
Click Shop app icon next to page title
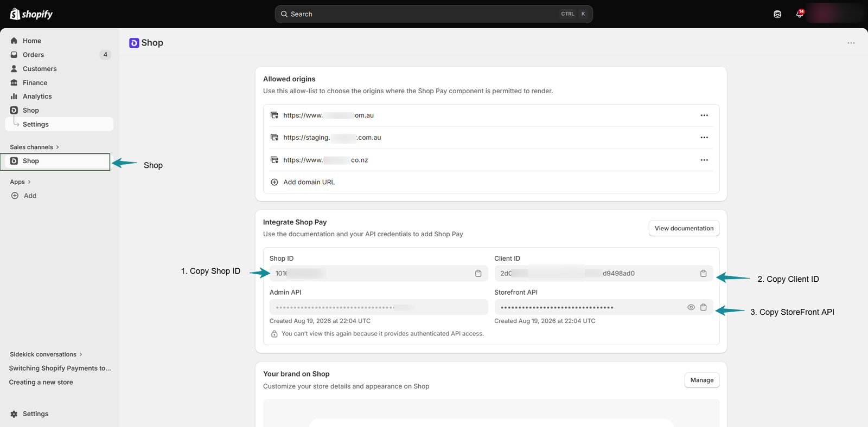pyautogui.click(x=134, y=43)
